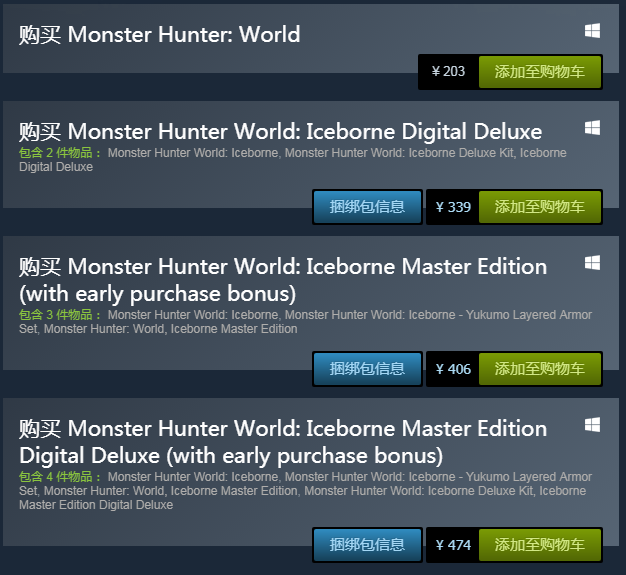Add Iceborne Digital Deluxe ¥339 to cart

(x=540, y=207)
